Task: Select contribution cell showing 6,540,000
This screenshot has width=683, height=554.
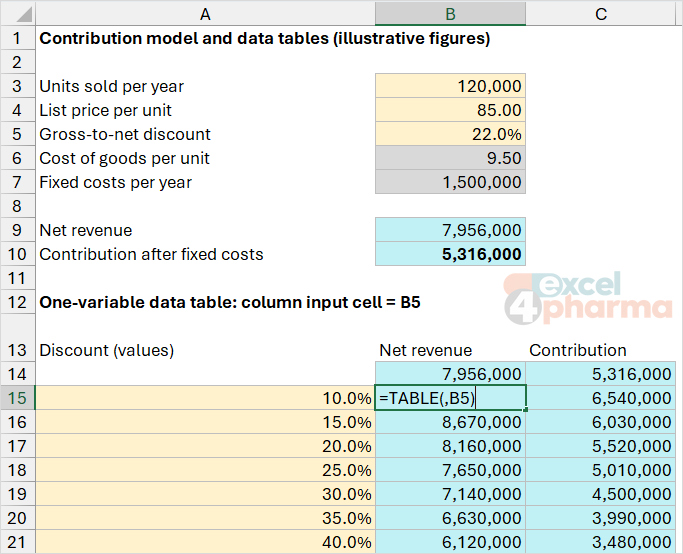Action: click(x=601, y=398)
